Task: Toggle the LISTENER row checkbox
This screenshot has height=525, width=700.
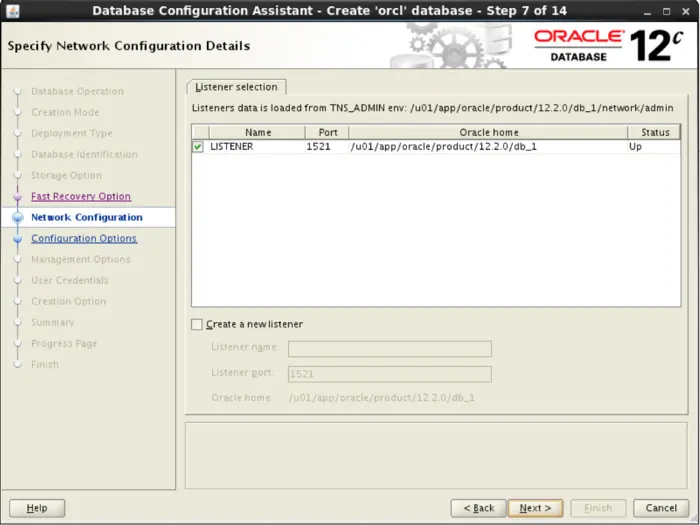Action: 198,146
